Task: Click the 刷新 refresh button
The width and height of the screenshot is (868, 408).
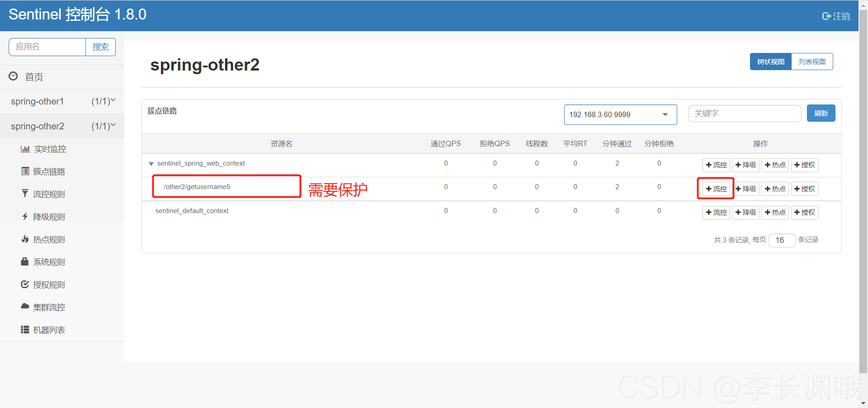Action: click(821, 113)
